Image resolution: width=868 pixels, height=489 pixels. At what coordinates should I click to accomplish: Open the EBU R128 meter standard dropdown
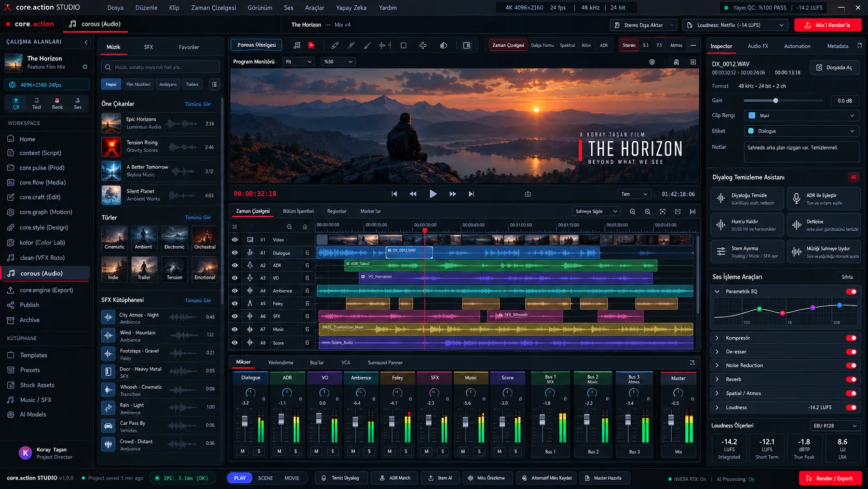coord(834,426)
